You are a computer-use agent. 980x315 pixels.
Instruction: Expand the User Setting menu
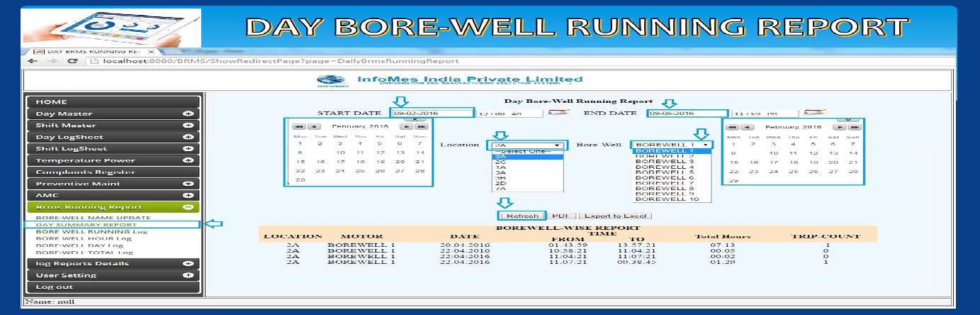point(188,275)
